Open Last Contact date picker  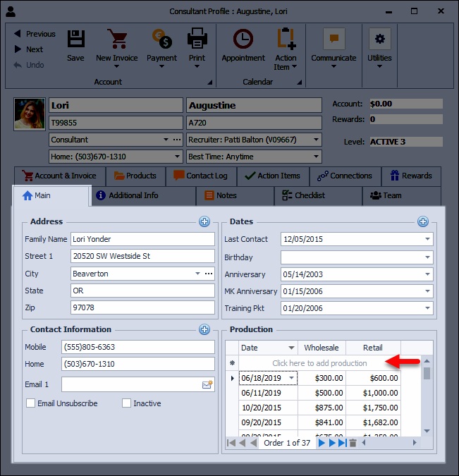(x=427, y=239)
